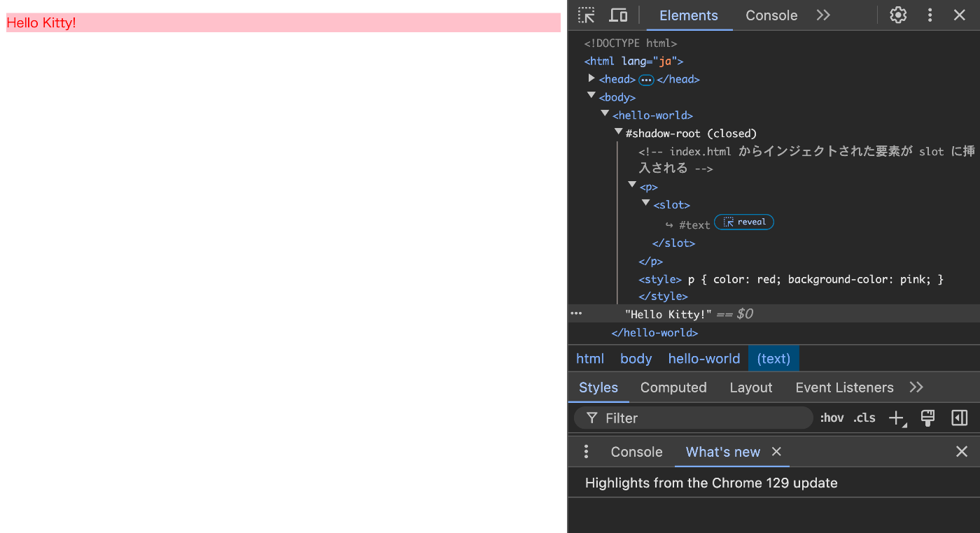Switch to the Elements tab
This screenshot has height=533, width=980.
pos(689,15)
